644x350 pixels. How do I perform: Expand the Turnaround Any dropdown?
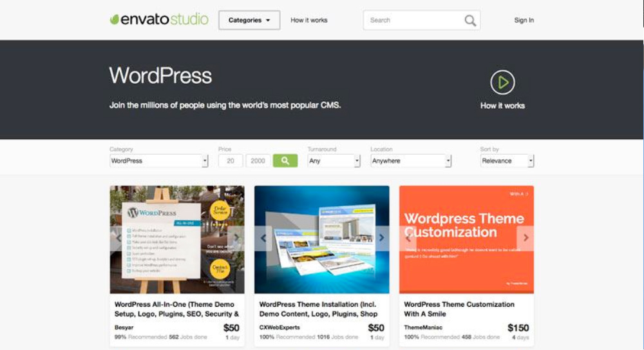334,160
